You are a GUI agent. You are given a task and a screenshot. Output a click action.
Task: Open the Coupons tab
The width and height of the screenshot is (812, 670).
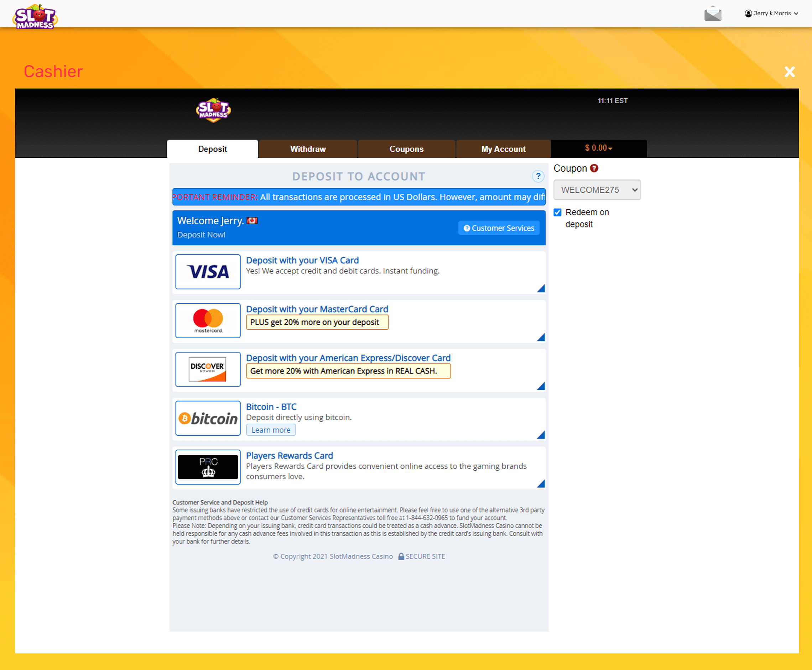[x=406, y=149]
